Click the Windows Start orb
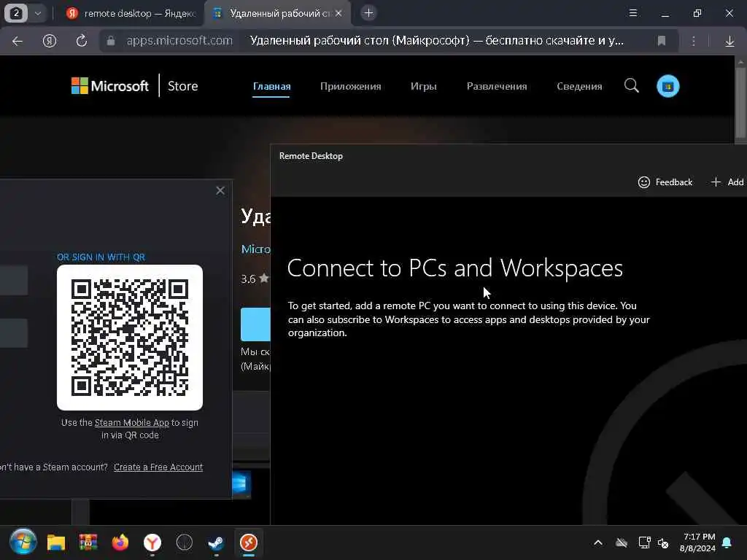 pos(23,542)
